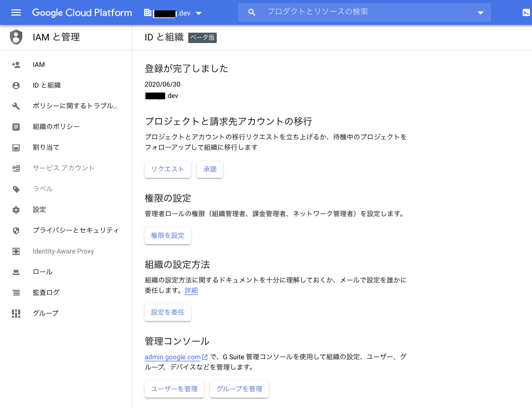Click the ロール hat icon

click(16, 272)
